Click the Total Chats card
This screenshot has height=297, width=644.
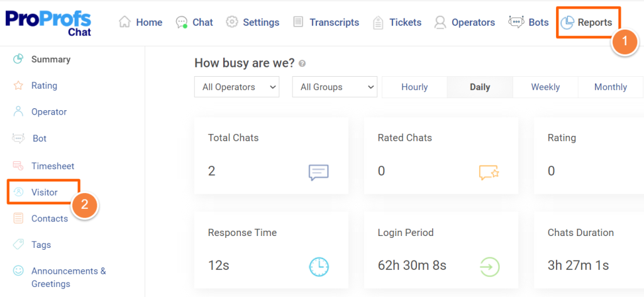271,155
